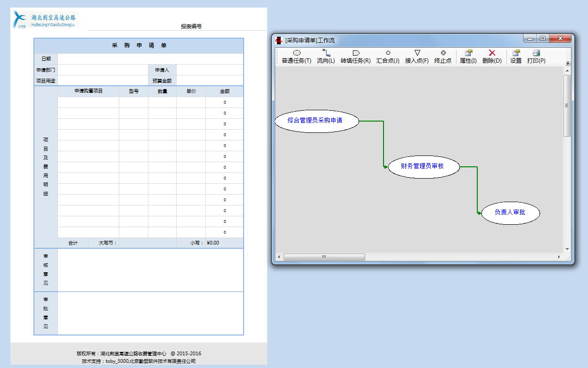The image size is (588, 368).
Task: Select the 普通任务(T) ellipse tool
Action: 296,57
